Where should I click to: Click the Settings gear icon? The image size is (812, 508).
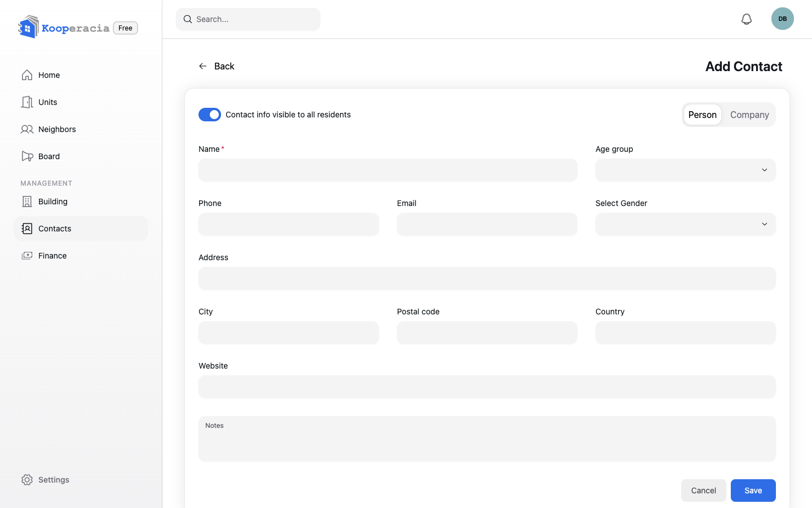[27, 480]
